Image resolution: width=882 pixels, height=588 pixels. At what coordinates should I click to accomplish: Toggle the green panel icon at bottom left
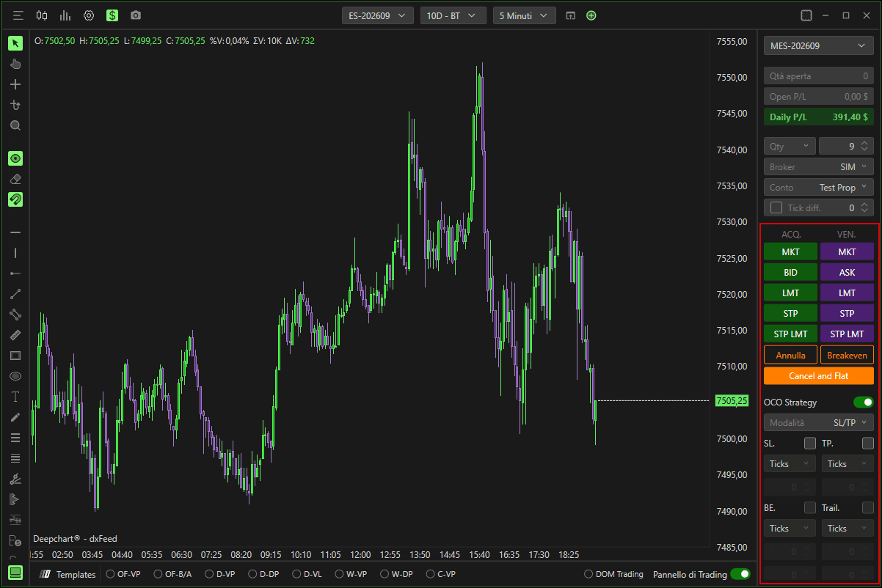click(x=15, y=573)
